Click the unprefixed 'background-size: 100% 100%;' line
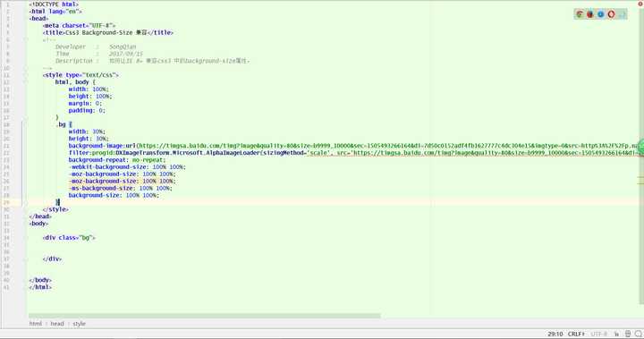This screenshot has height=339, width=644. click(114, 196)
